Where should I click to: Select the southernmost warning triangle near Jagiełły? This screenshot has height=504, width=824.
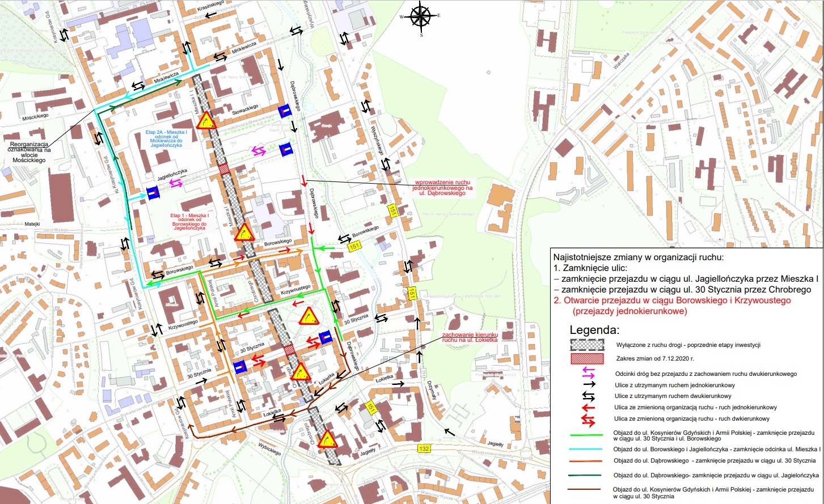tap(326, 439)
